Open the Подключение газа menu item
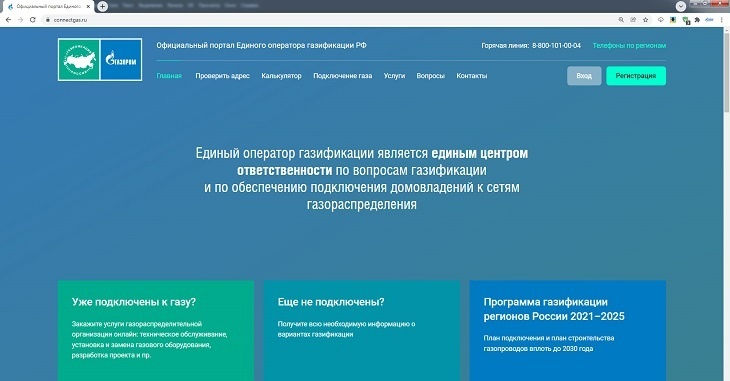Image resolution: width=730 pixels, height=381 pixels. [x=343, y=76]
